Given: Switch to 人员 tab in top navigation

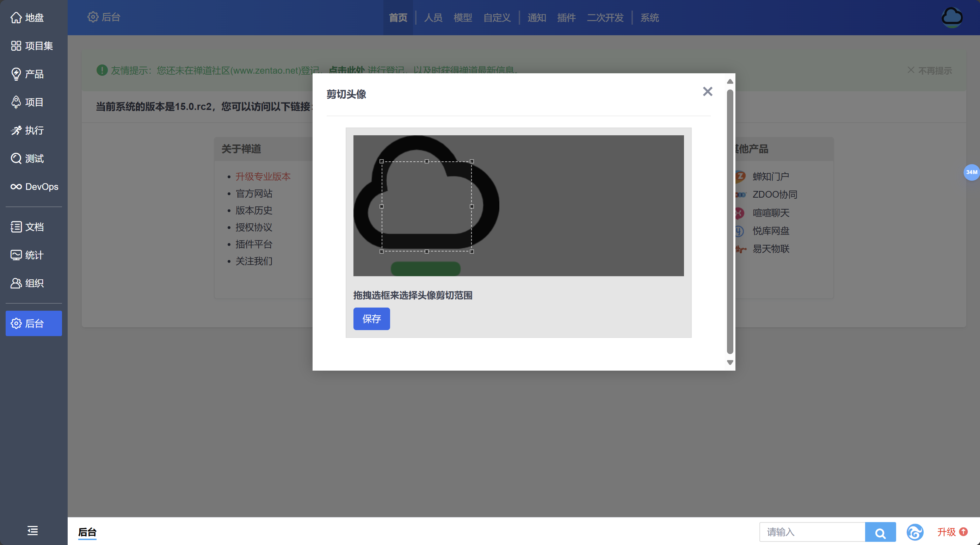Looking at the screenshot, I should pos(433,18).
